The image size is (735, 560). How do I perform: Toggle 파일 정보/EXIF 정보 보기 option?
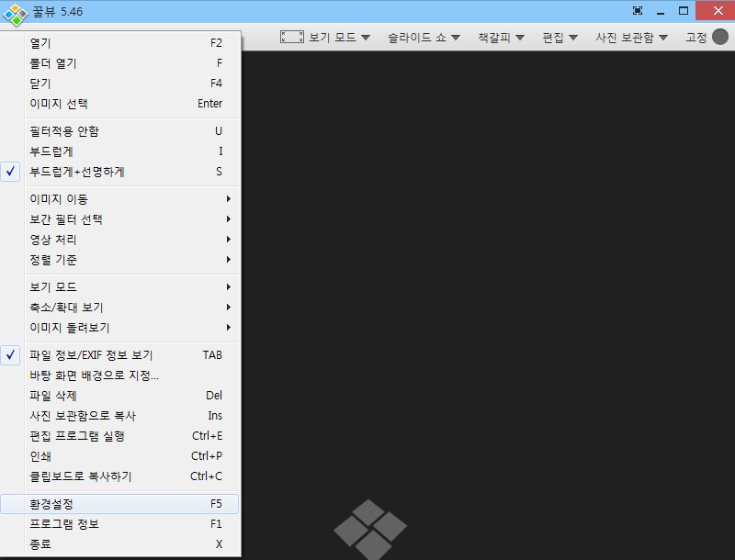pos(120,355)
